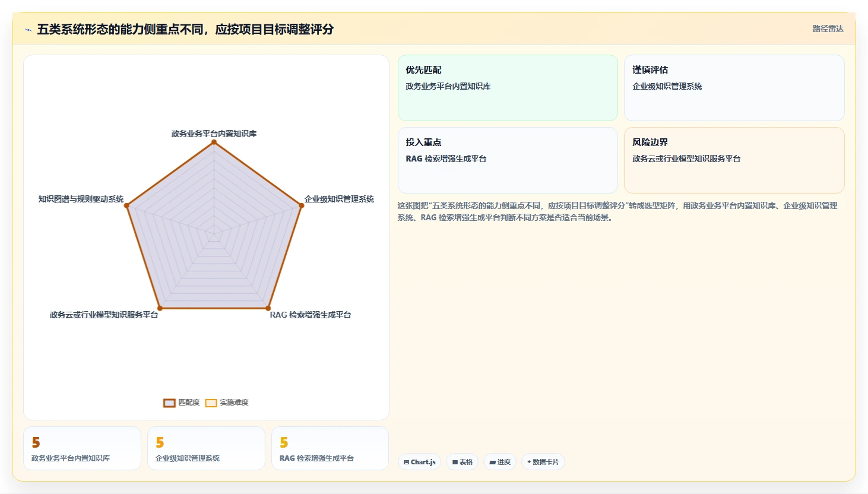
Task: Toggle the 实施难度 legend swatch
Action: 211,403
